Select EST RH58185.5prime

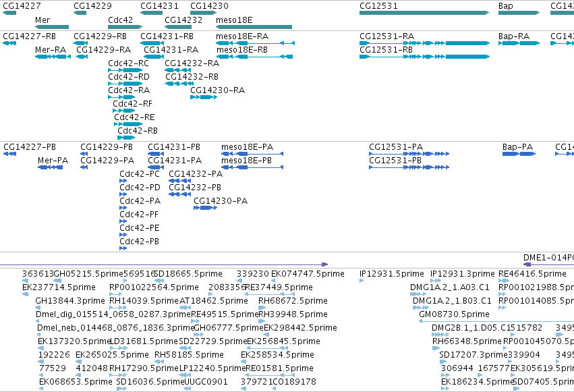pyautogui.click(x=189, y=355)
